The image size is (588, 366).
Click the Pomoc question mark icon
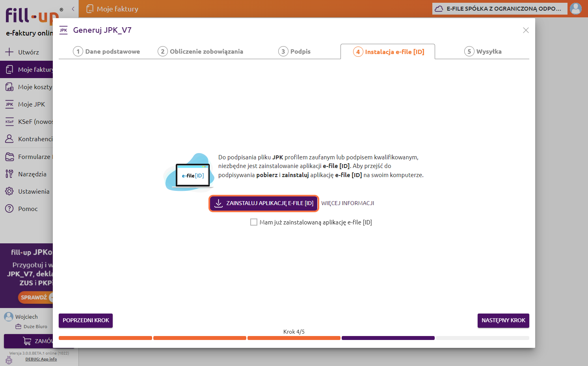9,209
